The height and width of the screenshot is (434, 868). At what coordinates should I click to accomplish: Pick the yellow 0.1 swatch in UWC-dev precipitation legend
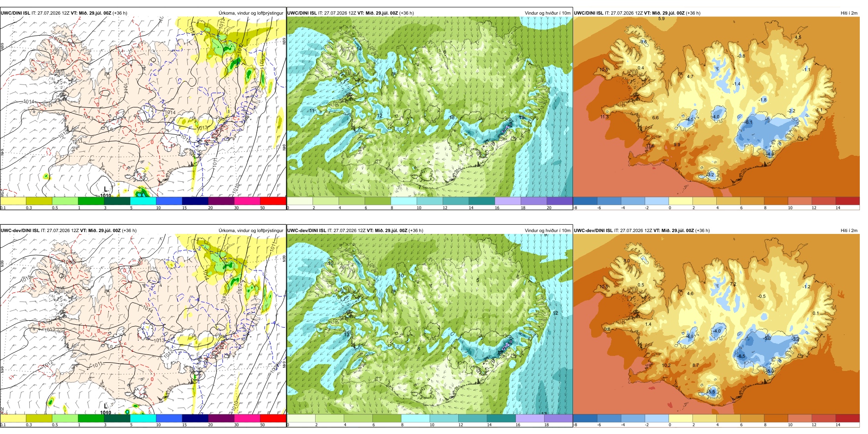click(x=13, y=418)
